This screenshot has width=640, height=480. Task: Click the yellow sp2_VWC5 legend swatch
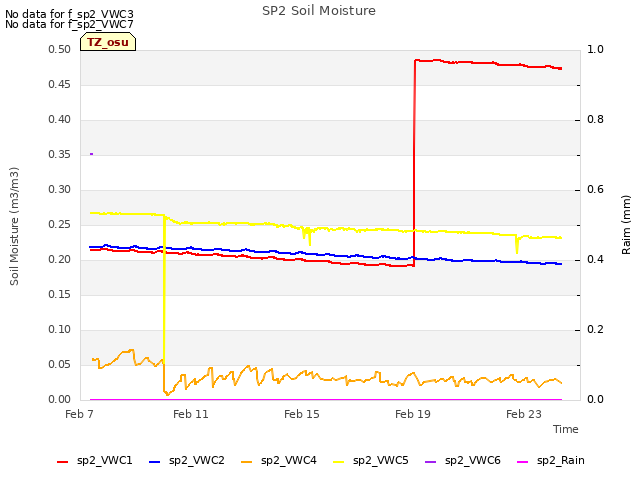tap(338, 462)
